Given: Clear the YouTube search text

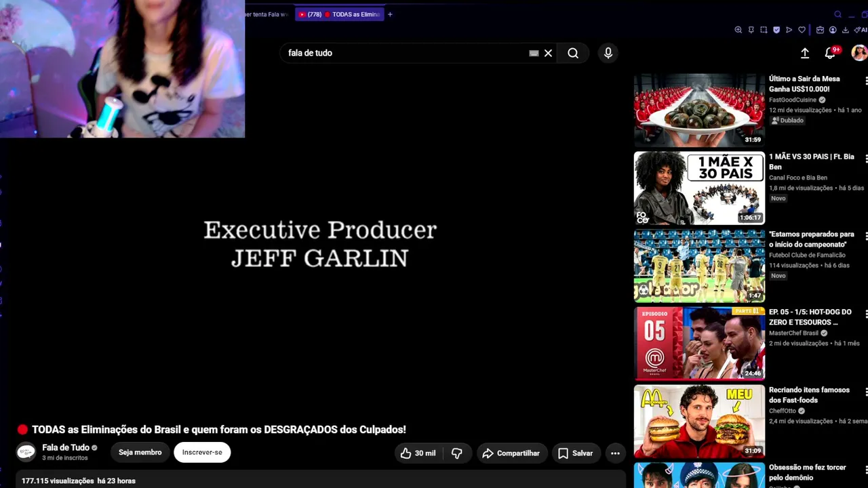Looking at the screenshot, I should 548,53.
